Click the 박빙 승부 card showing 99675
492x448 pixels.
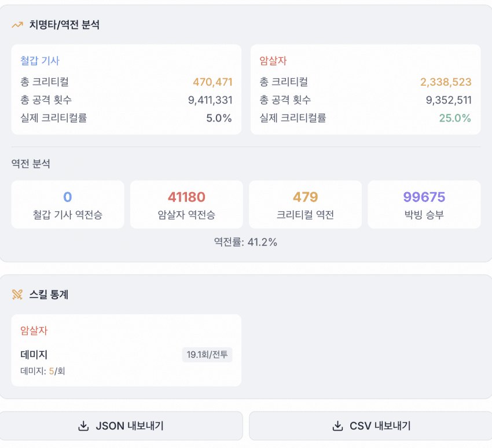click(424, 204)
